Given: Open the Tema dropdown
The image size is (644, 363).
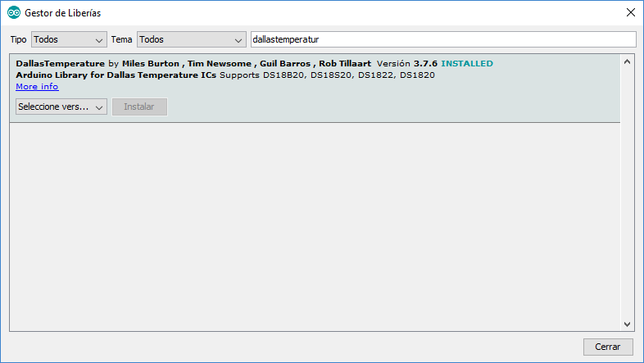Looking at the screenshot, I should 192,39.
